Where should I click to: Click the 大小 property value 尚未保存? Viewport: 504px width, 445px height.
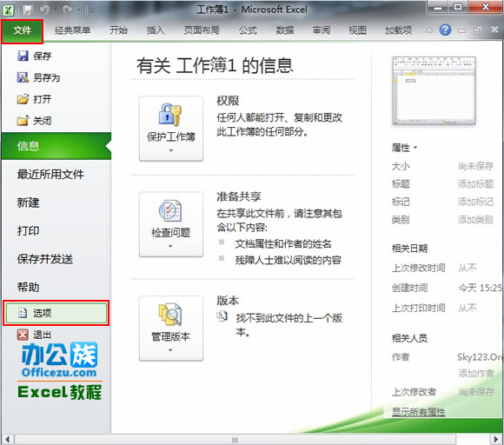[475, 166]
